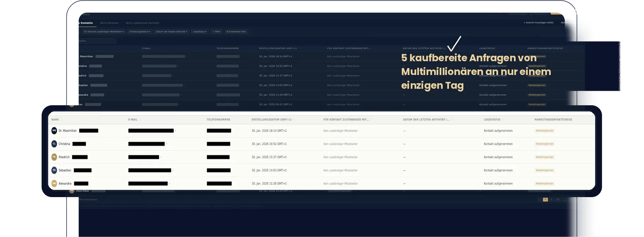Click the FK avatar next to Friedrich
Image resolution: width=644 pixels, height=237 pixels.
54,157
